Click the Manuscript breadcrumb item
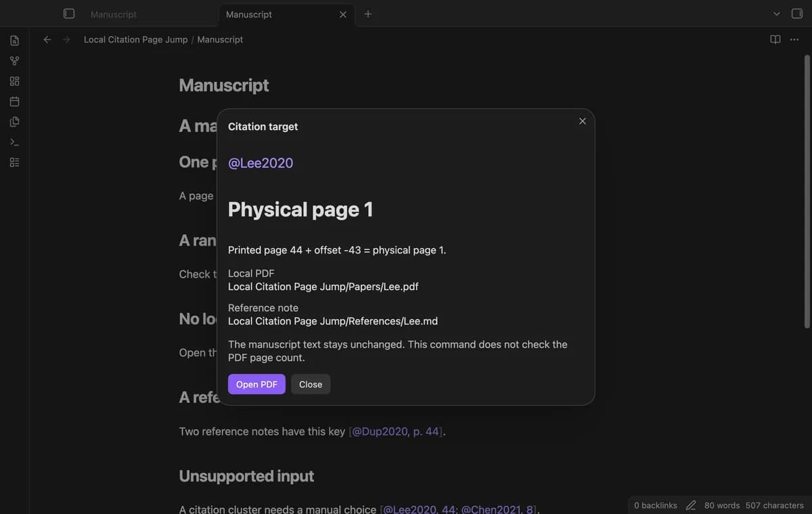Screen dimensions: 812x514 [220, 39]
